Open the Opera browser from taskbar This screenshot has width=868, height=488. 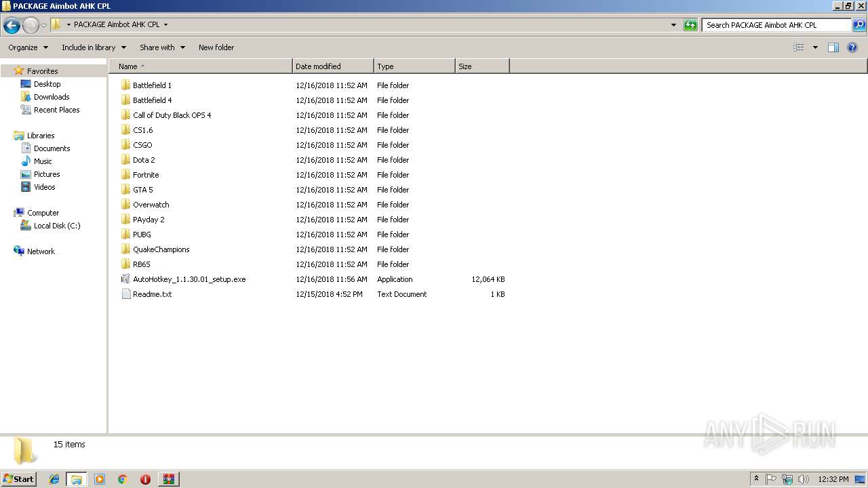pyautogui.click(x=145, y=479)
